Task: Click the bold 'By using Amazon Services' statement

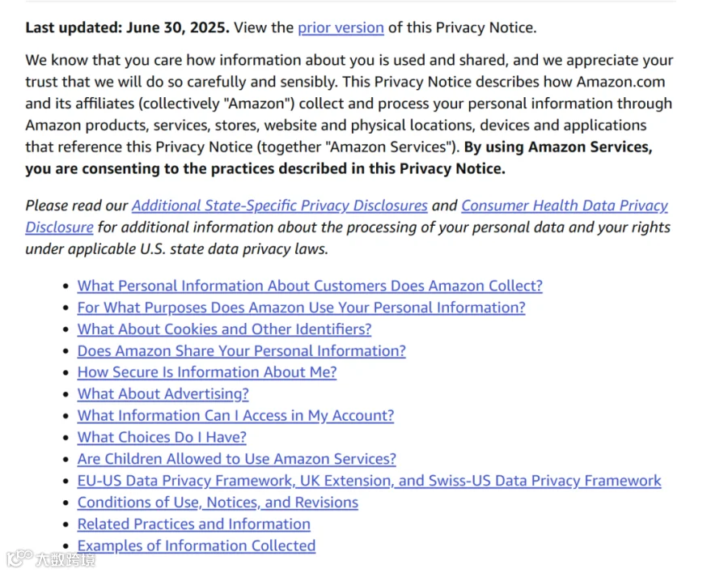Action: click(557, 147)
